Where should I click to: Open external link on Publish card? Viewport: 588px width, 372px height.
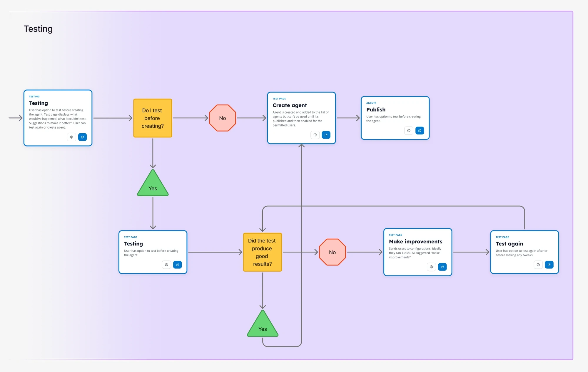(420, 131)
